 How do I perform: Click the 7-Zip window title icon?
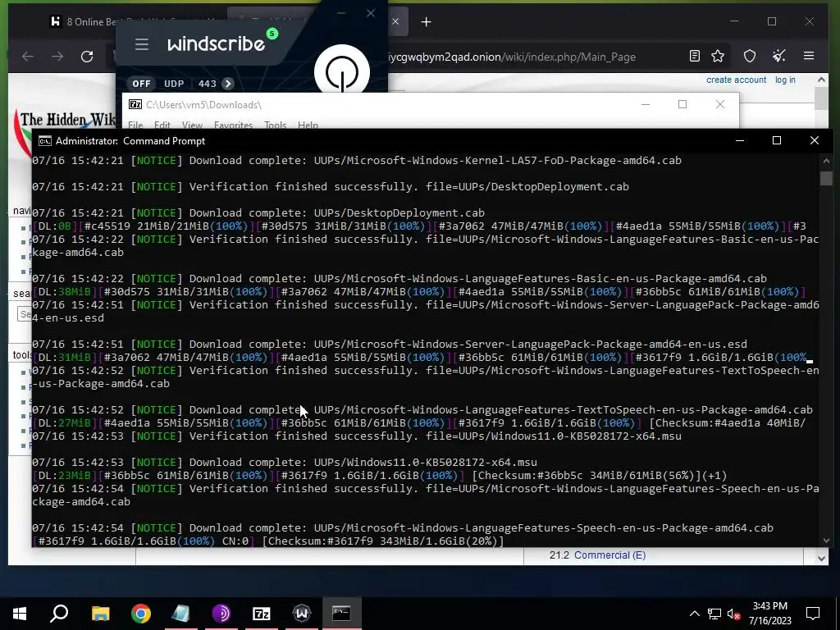tap(135, 104)
